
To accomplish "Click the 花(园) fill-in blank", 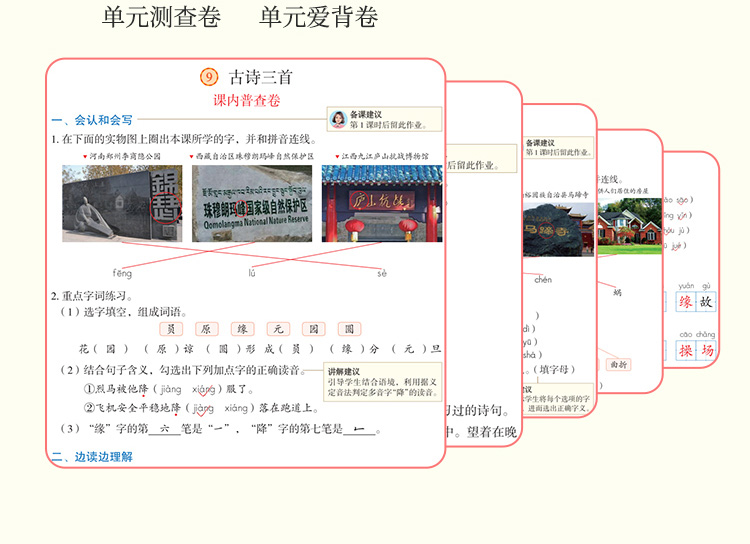I will (111, 349).
